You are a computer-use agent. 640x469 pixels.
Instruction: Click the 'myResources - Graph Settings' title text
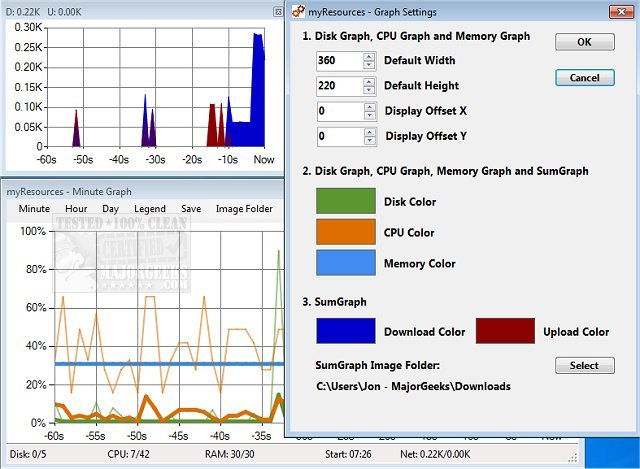coord(372,12)
